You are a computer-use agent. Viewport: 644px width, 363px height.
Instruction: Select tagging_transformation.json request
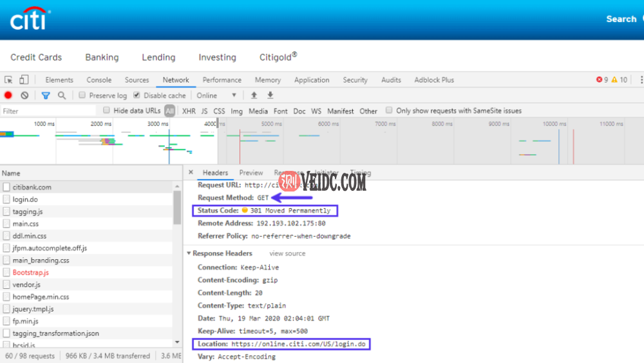click(x=86, y=333)
